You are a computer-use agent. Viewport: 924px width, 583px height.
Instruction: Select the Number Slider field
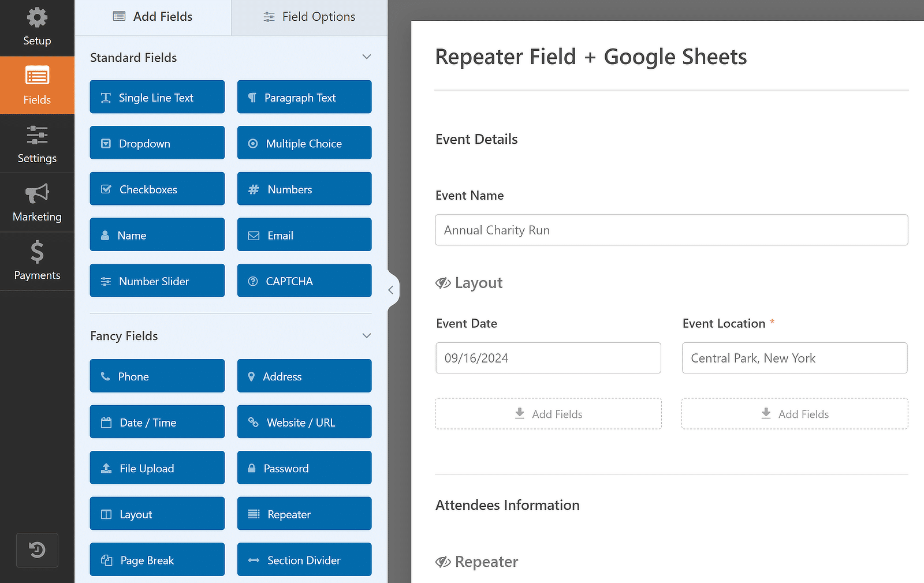coord(157,281)
